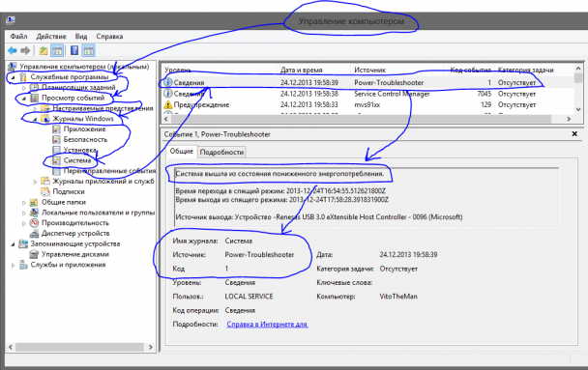
Task: Collapse the Служебные программы node
Action: pyautogui.click(x=14, y=77)
